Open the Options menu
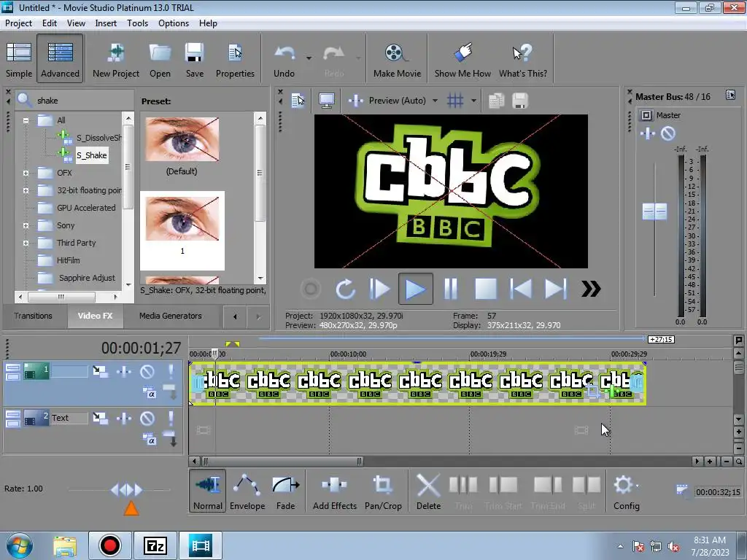Viewport: 747px width, 560px height. (174, 23)
